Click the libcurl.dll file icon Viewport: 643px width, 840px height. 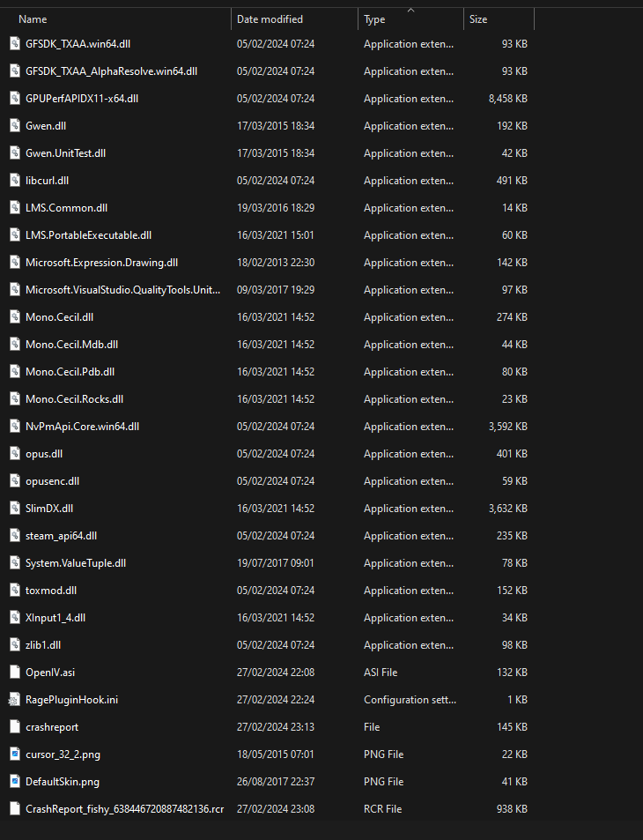[14, 181]
